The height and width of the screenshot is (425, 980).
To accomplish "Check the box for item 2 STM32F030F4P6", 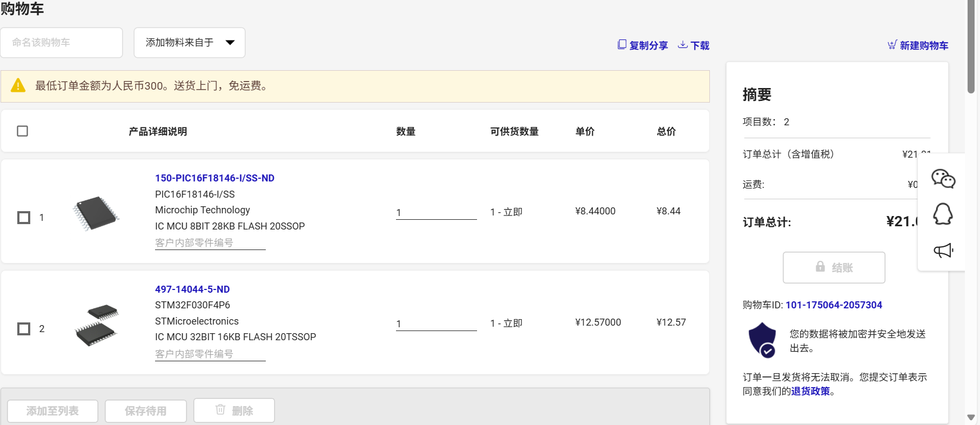I will pyautogui.click(x=24, y=329).
